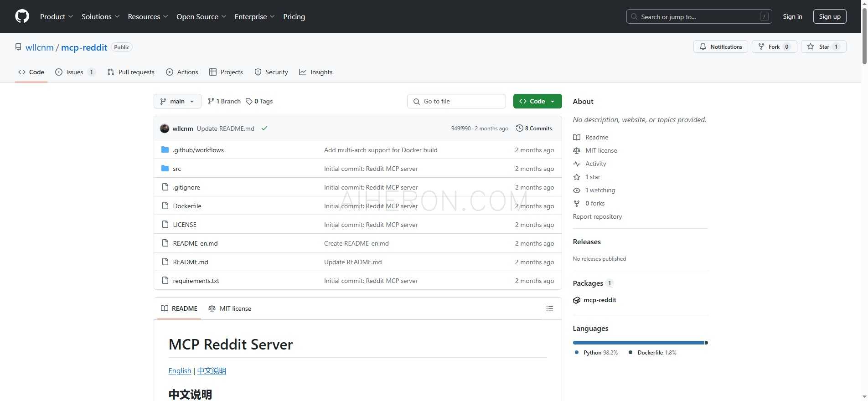Click the search magnifier icon in the header

click(634, 16)
